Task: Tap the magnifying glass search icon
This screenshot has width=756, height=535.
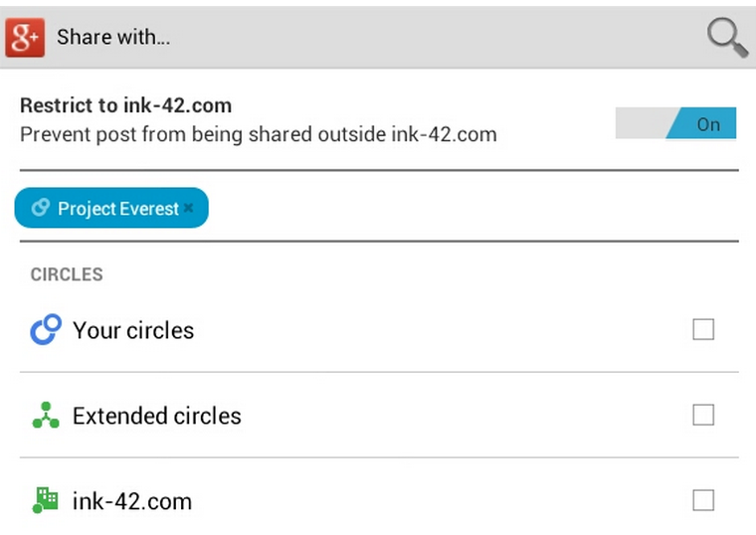Action: [727, 38]
